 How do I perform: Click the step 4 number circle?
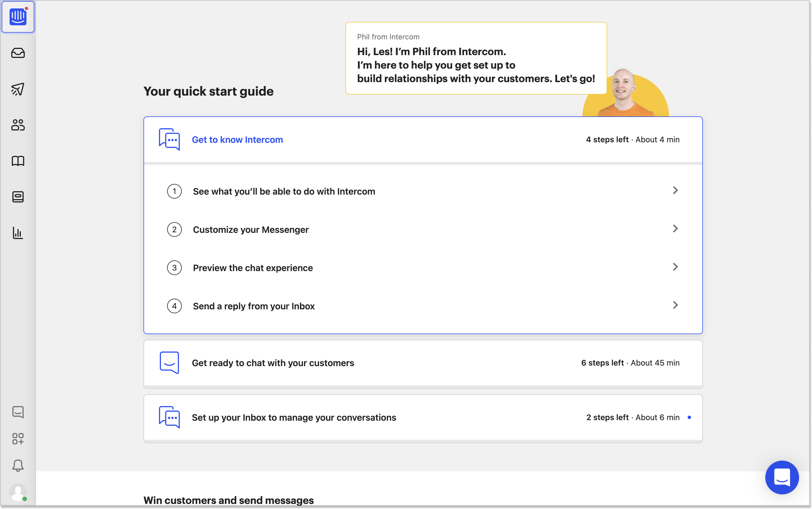174,306
